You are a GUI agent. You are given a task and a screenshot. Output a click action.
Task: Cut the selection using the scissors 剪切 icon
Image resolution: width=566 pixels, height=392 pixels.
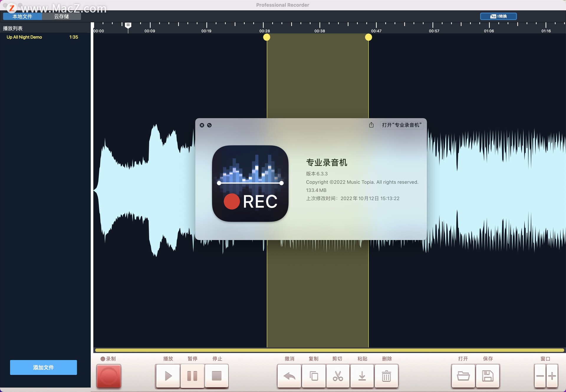click(338, 376)
